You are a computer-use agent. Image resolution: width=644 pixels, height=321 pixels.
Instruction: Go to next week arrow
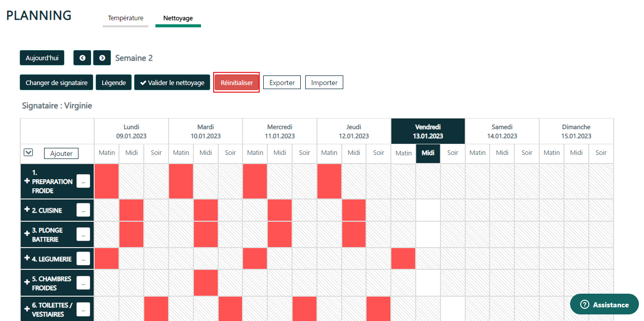pyautogui.click(x=102, y=58)
